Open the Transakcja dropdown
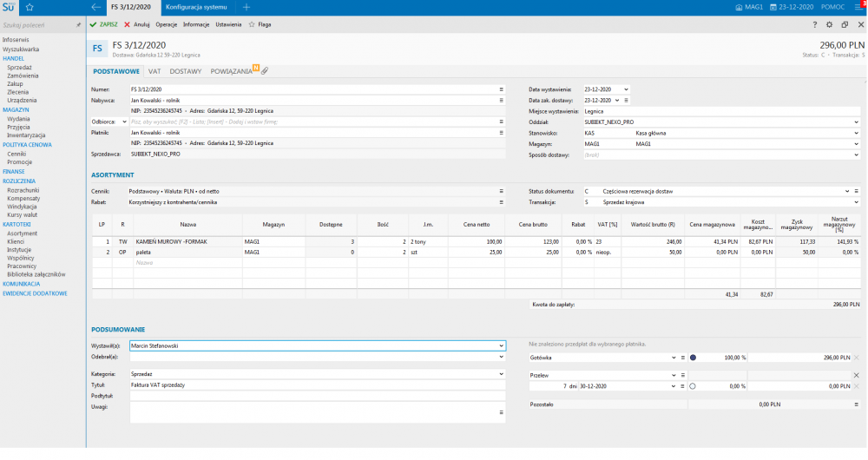 (x=857, y=202)
